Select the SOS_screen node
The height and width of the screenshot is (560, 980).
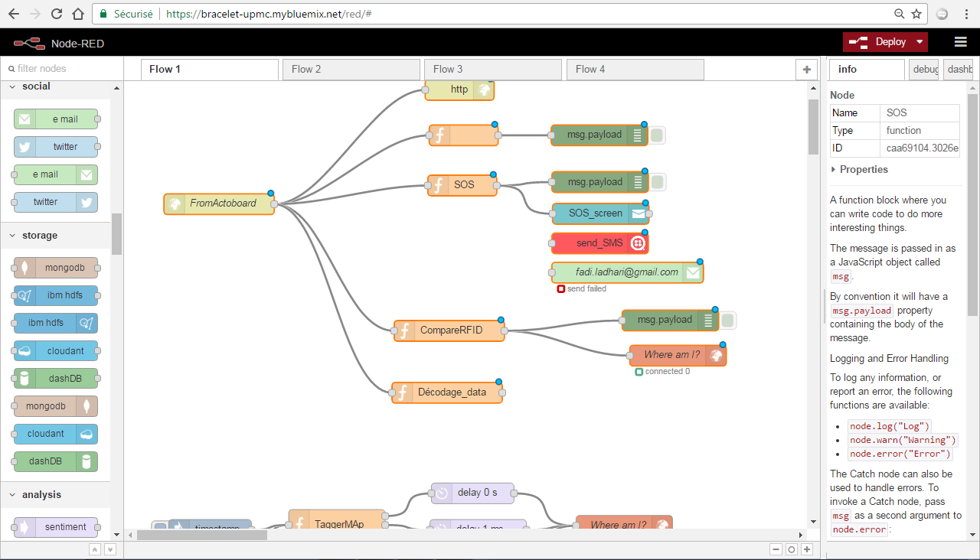[x=600, y=213]
